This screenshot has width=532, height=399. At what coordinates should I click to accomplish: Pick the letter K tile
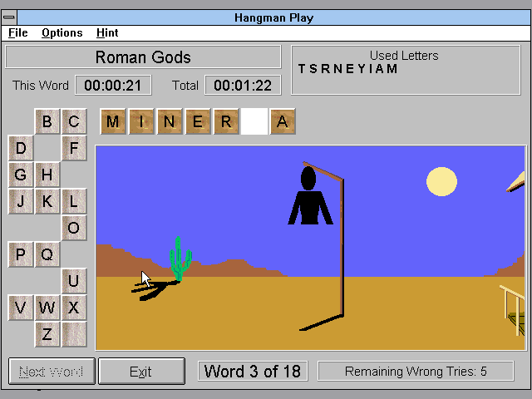47,201
